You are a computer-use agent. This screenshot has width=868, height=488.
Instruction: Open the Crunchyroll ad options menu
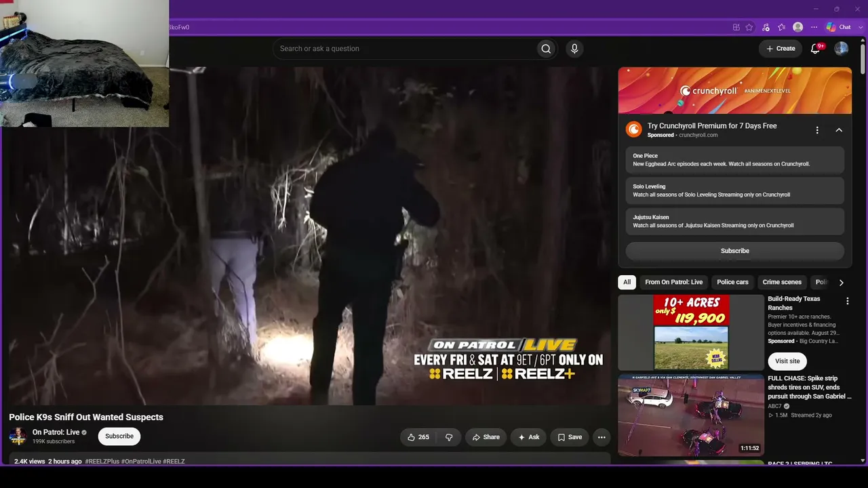click(817, 130)
